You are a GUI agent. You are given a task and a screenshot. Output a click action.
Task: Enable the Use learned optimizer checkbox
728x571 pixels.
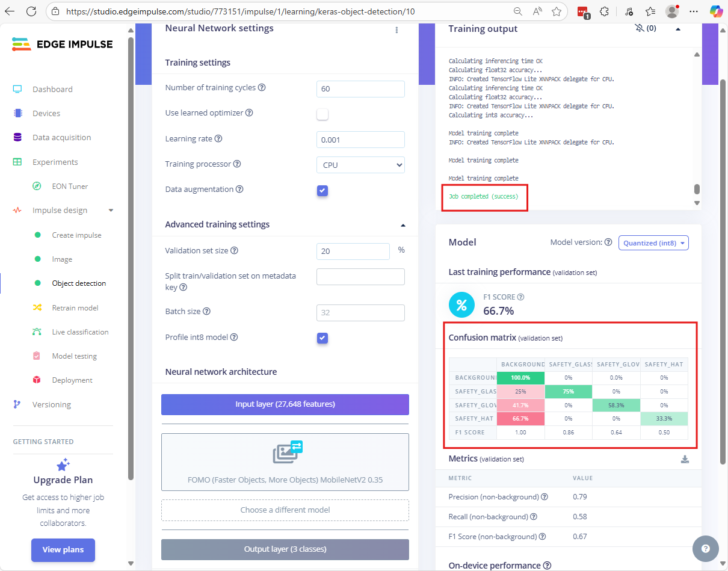point(322,114)
